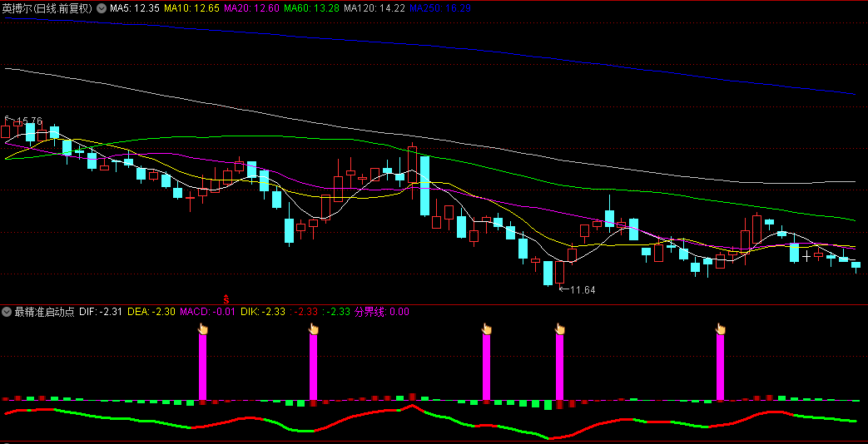The height and width of the screenshot is (444, 868).
Task: Click the 15.76 high price label
Action: [x=29, y=121]
